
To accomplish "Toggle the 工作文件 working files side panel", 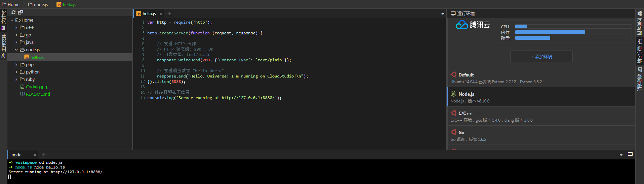I will (4, 46).
